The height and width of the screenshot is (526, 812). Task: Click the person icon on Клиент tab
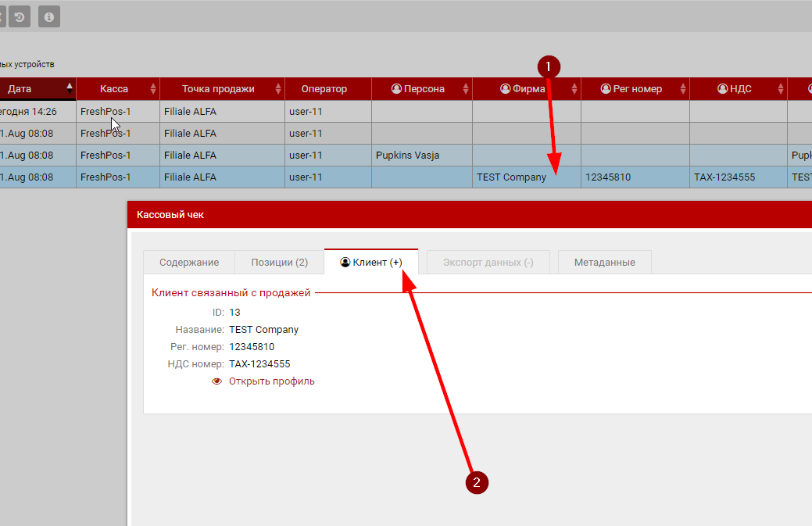click(345, 263)
